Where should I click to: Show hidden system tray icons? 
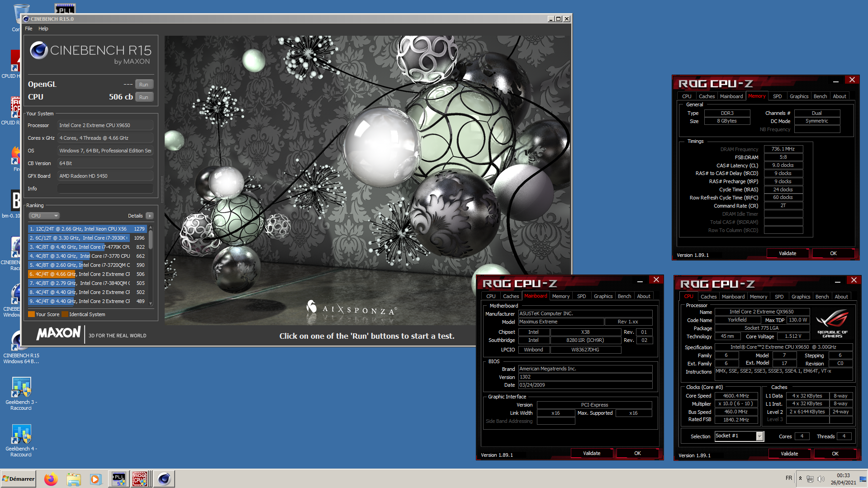[800, 479]
